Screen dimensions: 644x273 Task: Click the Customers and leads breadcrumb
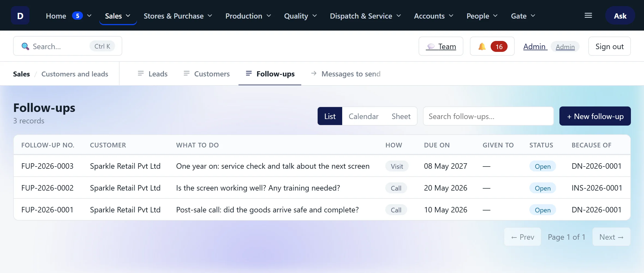pos(75,74)
